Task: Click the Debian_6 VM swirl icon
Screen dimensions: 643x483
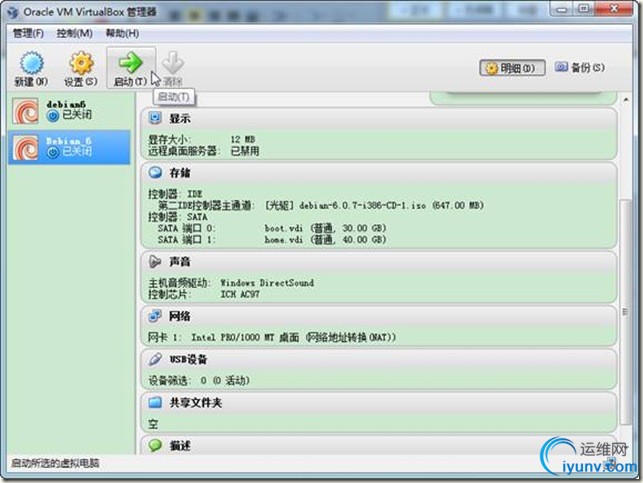Action: click(25, 148)
